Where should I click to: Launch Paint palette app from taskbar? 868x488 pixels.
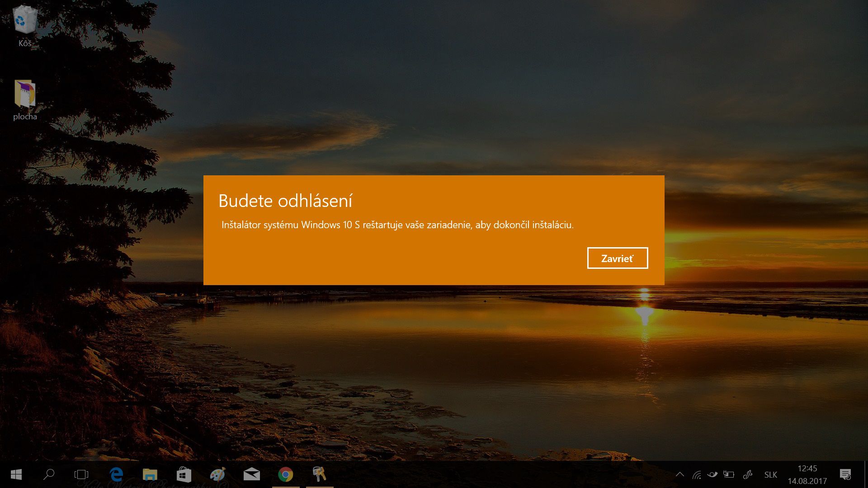tap(217, 474)
